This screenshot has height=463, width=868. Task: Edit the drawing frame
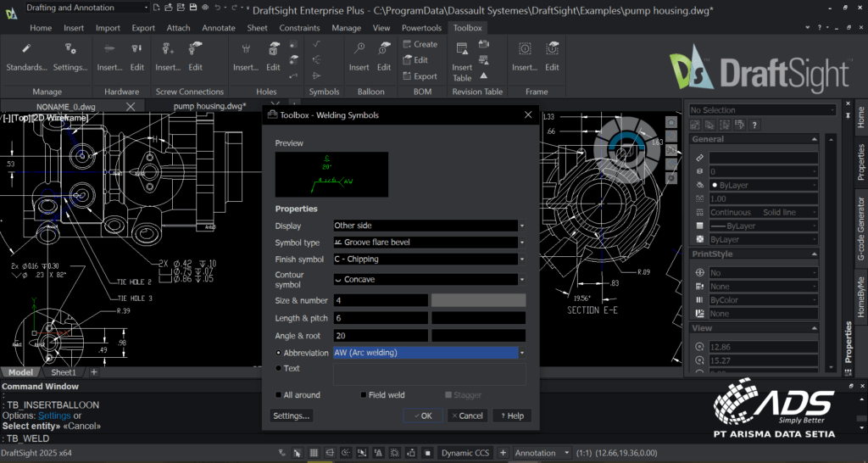coord(552,57)
